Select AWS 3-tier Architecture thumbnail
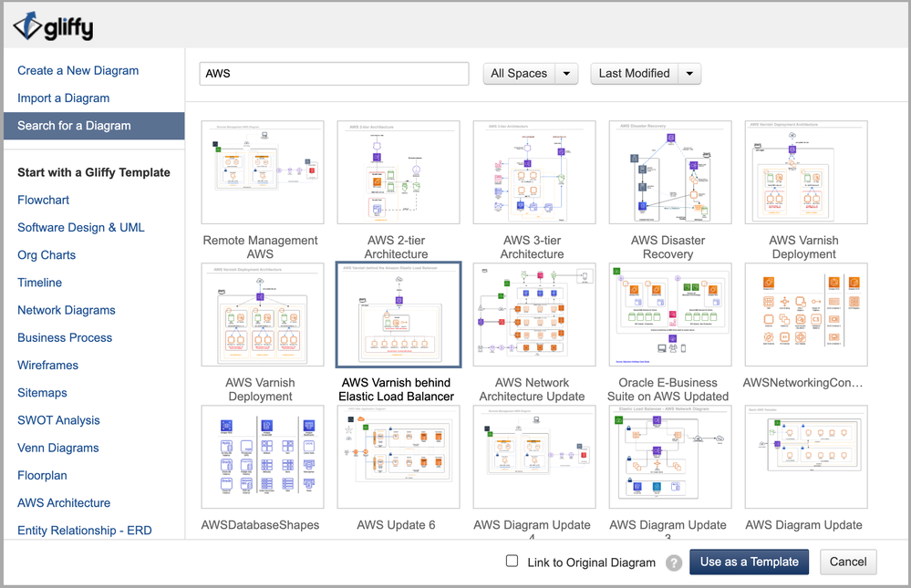The width and height of the screenshot is (911, 588). (x=534, y=172)
